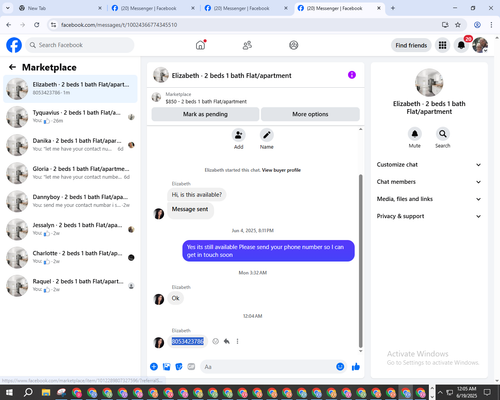Screen dimensions: 500x400
Task: Switch to the New Tab tab
Action: coord(60,8)
